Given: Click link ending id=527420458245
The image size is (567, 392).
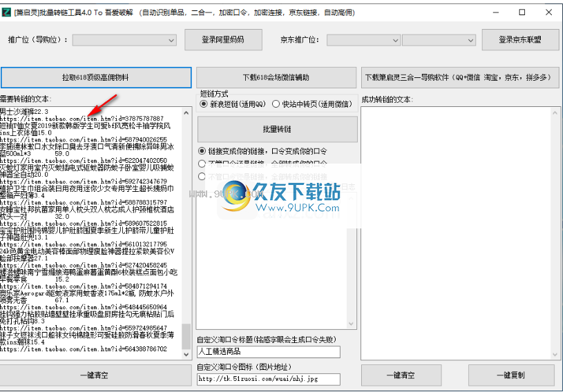Looking at the screenshot, I should (84, 265).
